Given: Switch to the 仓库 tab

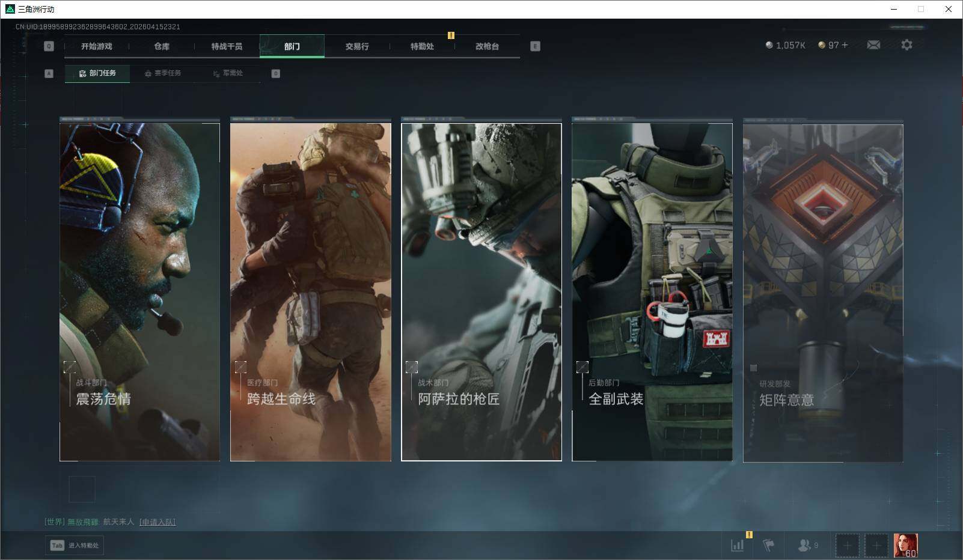Looking at the screenshot, I should click(x=162, y=46).
